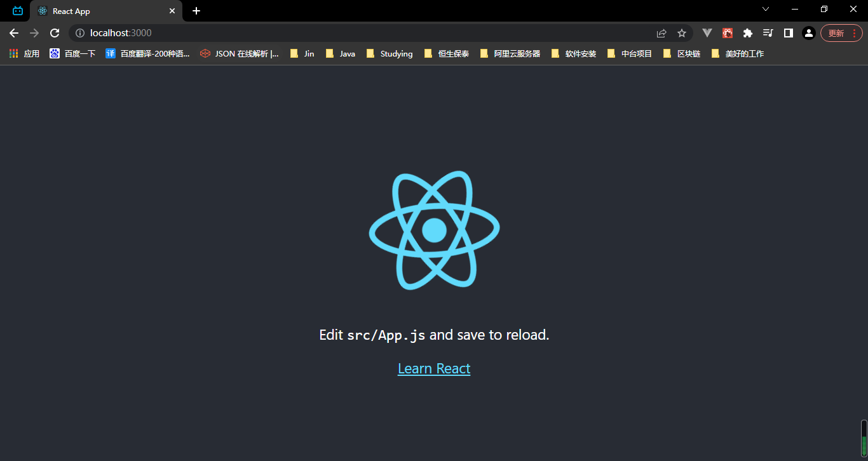Expand the 阿里云服务器 bookmark folder

pos(510,54)
